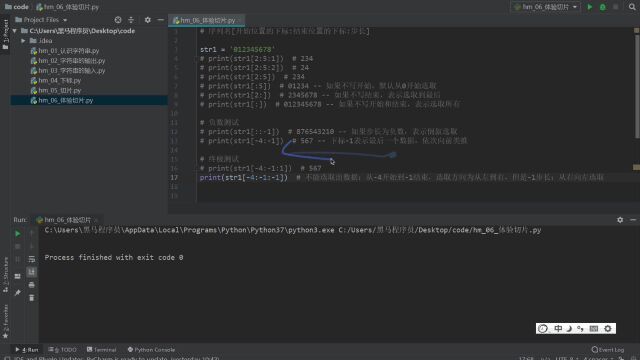This screenshot has width=640, height=360.
Task: Toggle soft-wrap in run console
Action: 31,259
